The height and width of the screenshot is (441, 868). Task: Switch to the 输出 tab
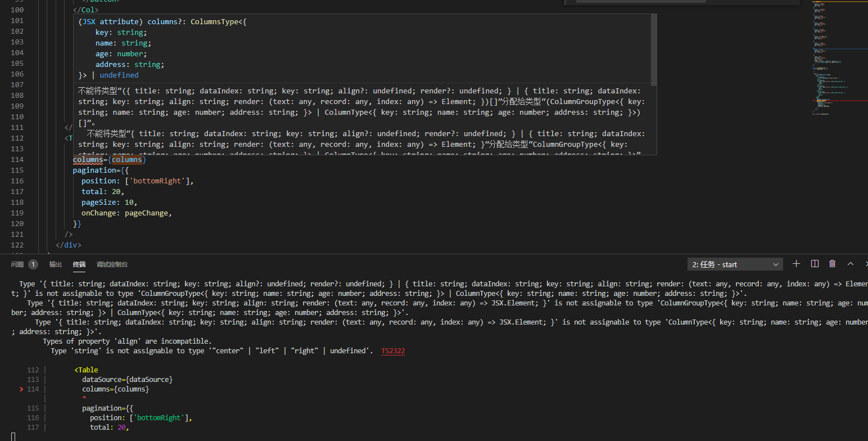(55, 264)
